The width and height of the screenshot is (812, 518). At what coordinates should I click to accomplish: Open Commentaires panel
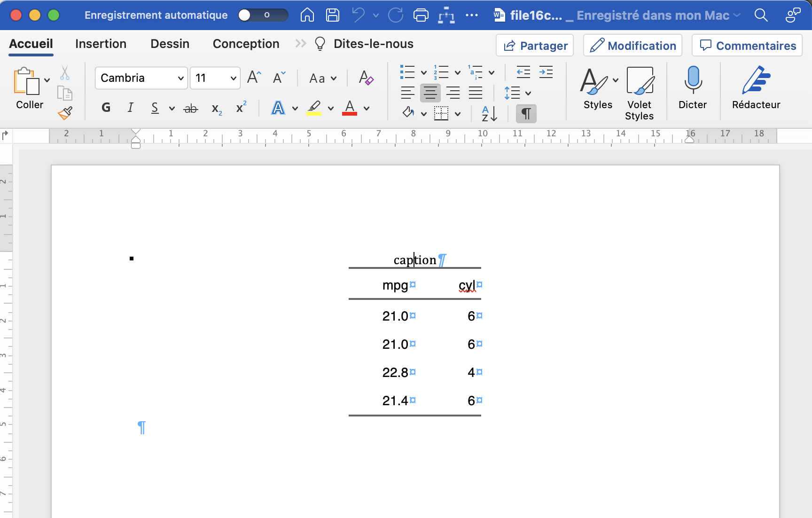tap(747, 45)
